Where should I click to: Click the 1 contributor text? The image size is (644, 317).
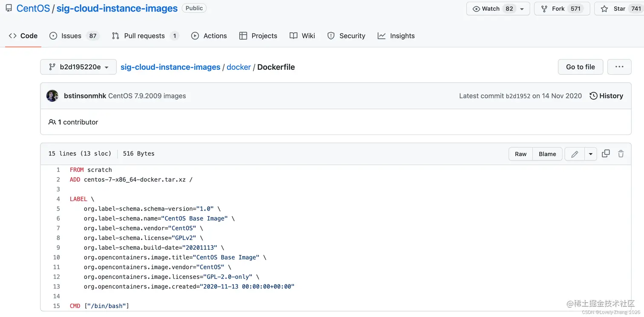pyautogui.click(x=73, y=122)
